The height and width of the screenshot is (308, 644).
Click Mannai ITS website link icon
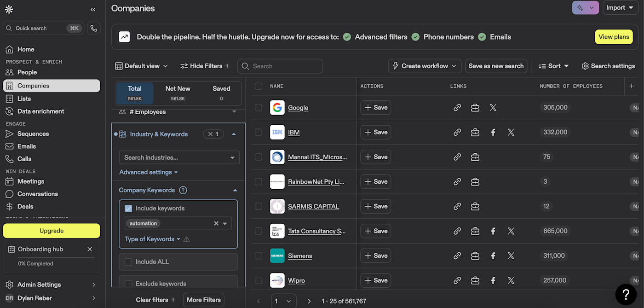tap(457, 157)
